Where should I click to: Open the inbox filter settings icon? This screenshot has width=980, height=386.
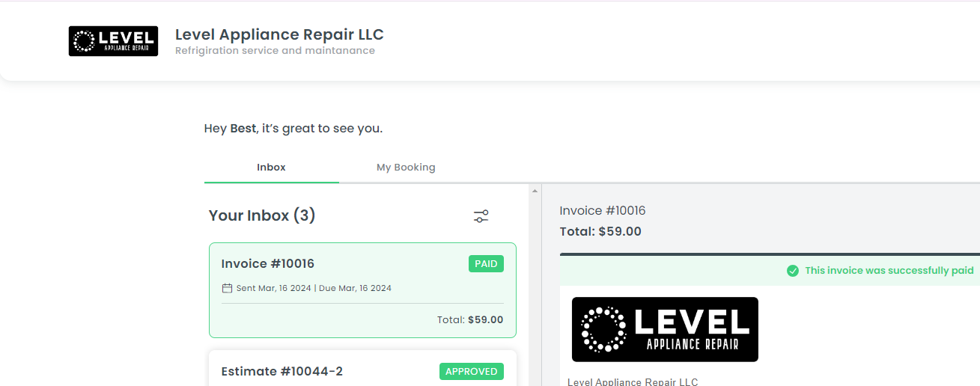point(481,216)
